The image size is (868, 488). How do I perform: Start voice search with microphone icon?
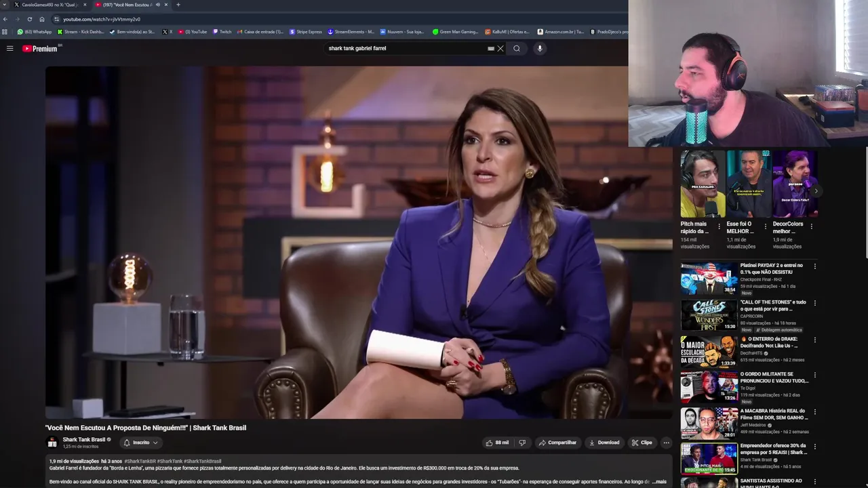coord(540,48)
